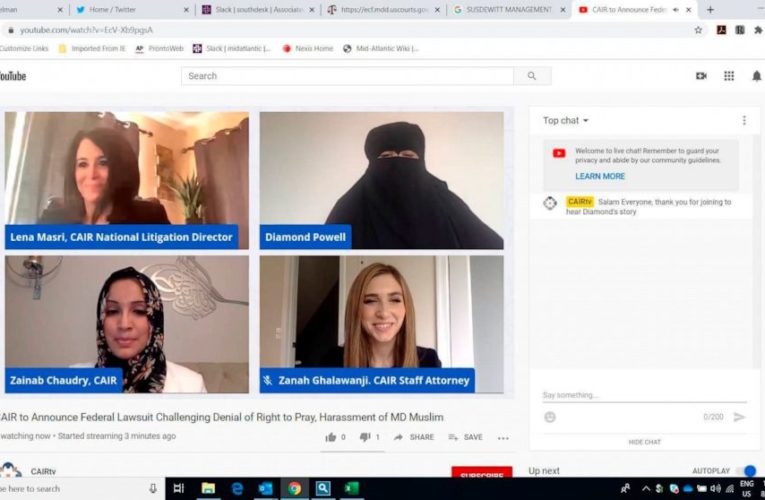
Task: Open live chat three-dot options menu
Action: pyautogui.click(x=744, y=121)
